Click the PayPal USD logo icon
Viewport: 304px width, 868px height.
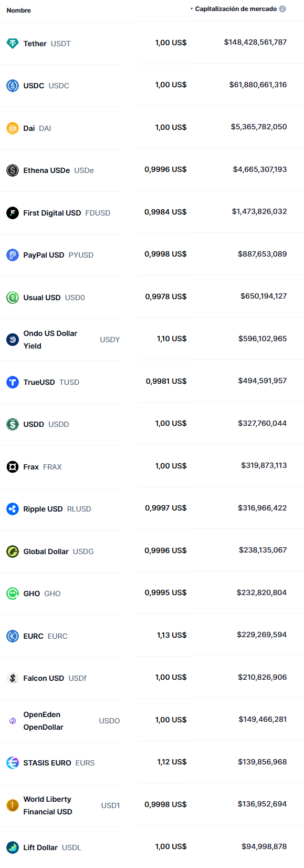click(x=13, y=255)
